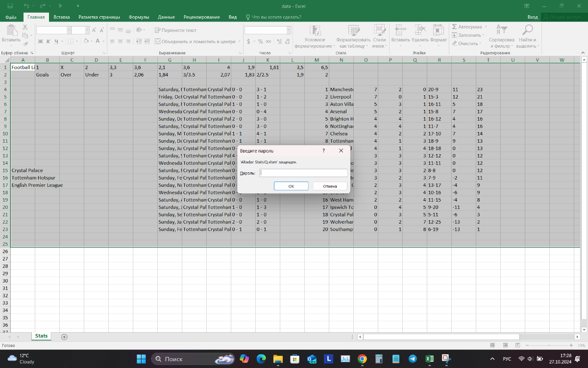
Task: Click the increase indent icon
Action: coord(147,41)
